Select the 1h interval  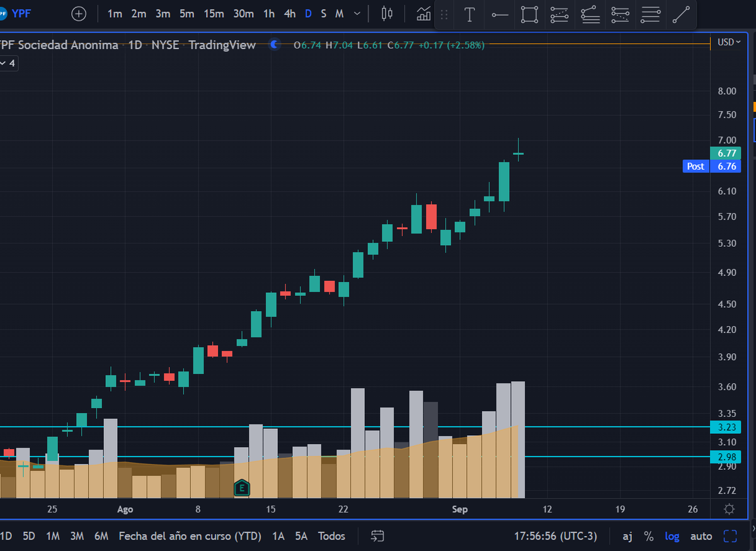point(269,13)
